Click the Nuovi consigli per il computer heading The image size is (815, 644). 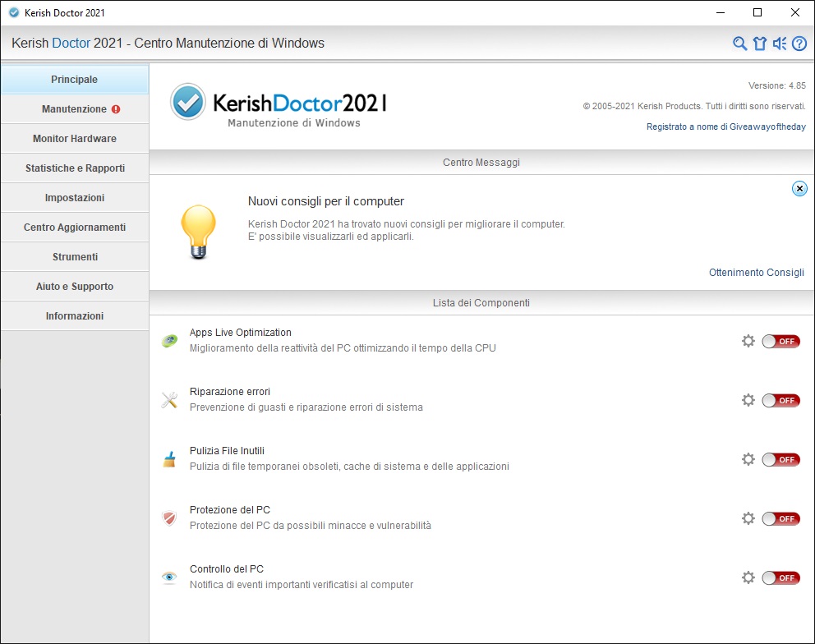pyautogui.click(x=326, y=201)
